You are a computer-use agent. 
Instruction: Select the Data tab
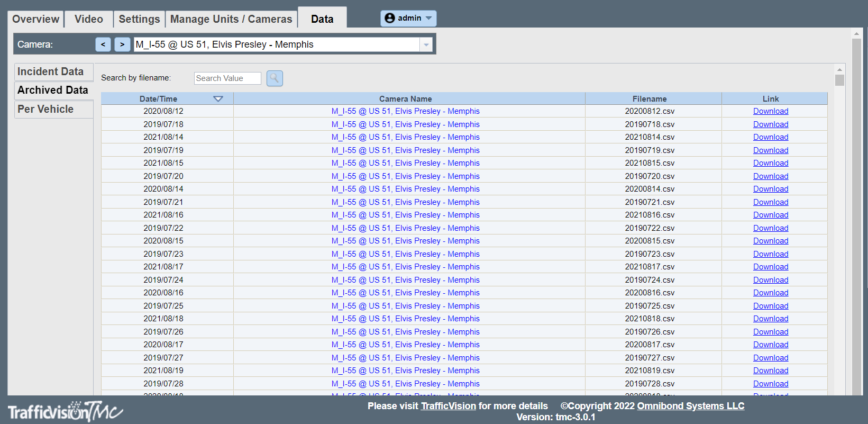pos(322,19)
